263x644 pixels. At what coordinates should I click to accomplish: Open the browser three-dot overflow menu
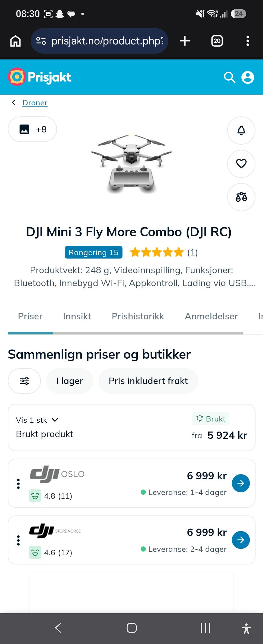point(248,41)
